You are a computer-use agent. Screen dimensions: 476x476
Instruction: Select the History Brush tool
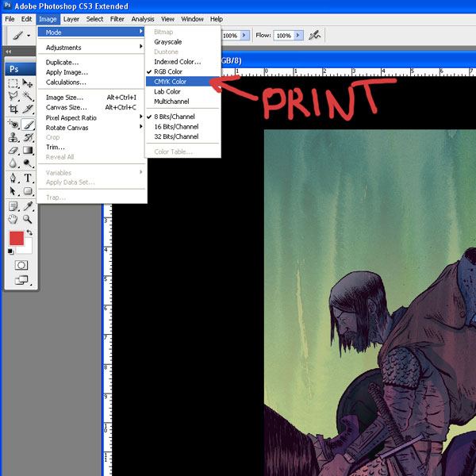coord(28,137)
